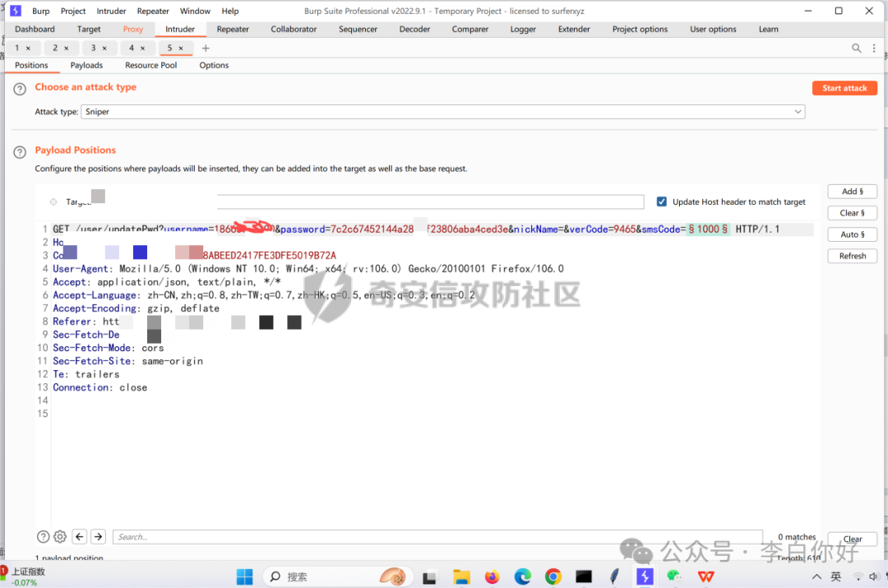The width and height of the screenshot is (888, 588).
Task: Open the three-dot options menu
Action: (874, 49)
